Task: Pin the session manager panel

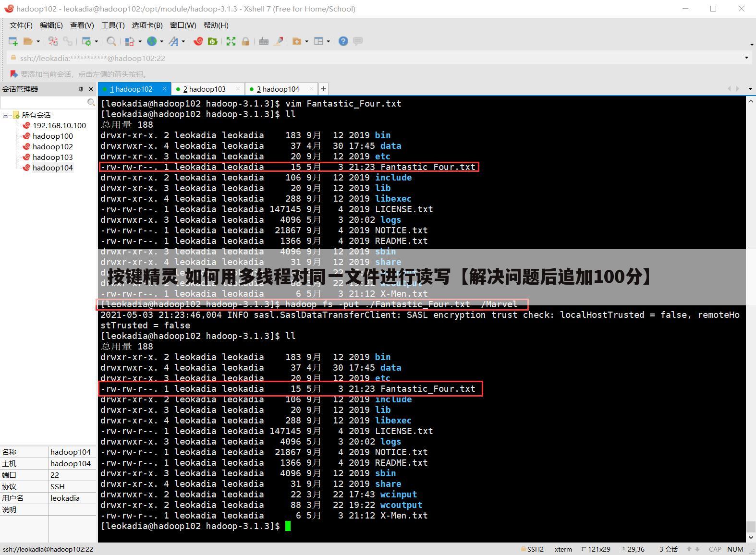Action: pos(81,89)
